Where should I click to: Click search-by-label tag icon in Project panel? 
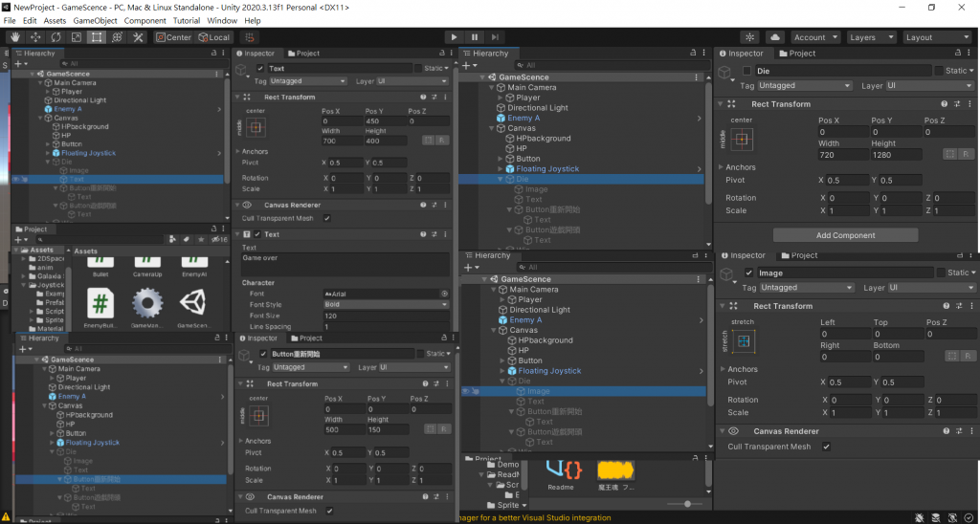coord(187,239)
